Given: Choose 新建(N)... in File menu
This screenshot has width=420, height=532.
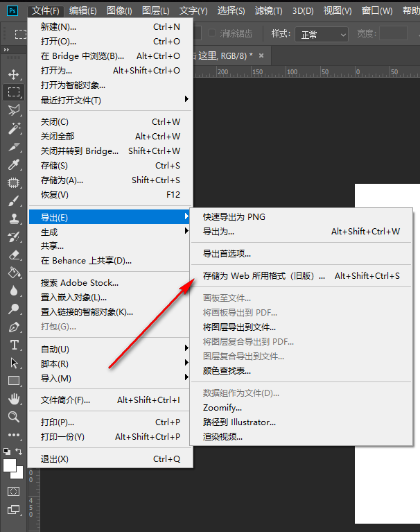Looking at the screenshot, I should [x=111, y=27].
